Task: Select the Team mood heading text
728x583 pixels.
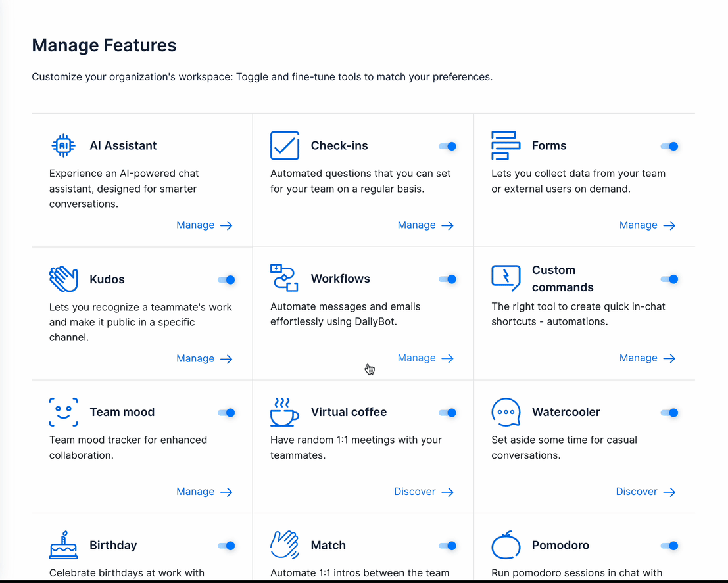Action: coord(122,412)
